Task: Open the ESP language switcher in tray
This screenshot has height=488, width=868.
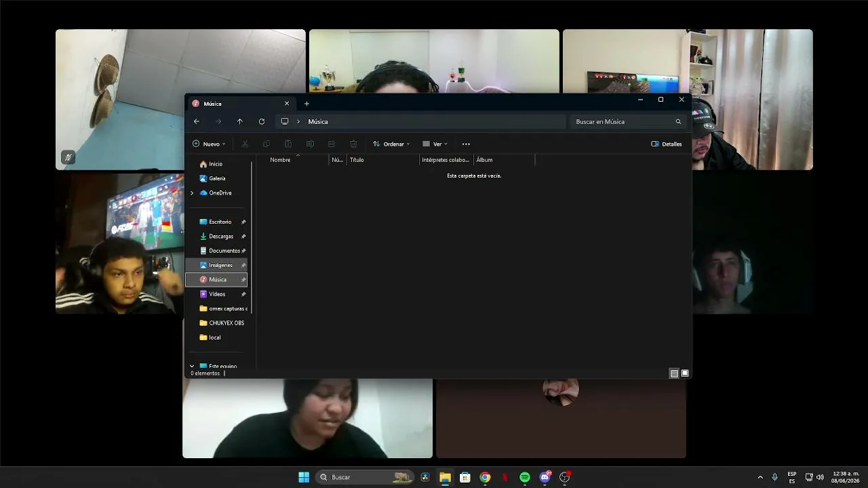Action: 792,477
